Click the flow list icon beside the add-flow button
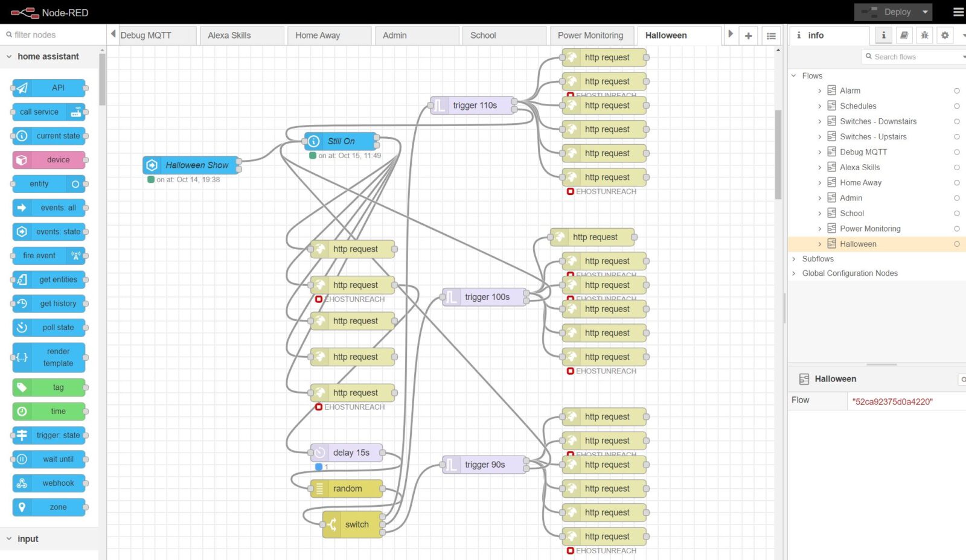This screenshot has height=560, width=966. click(771, 36)
